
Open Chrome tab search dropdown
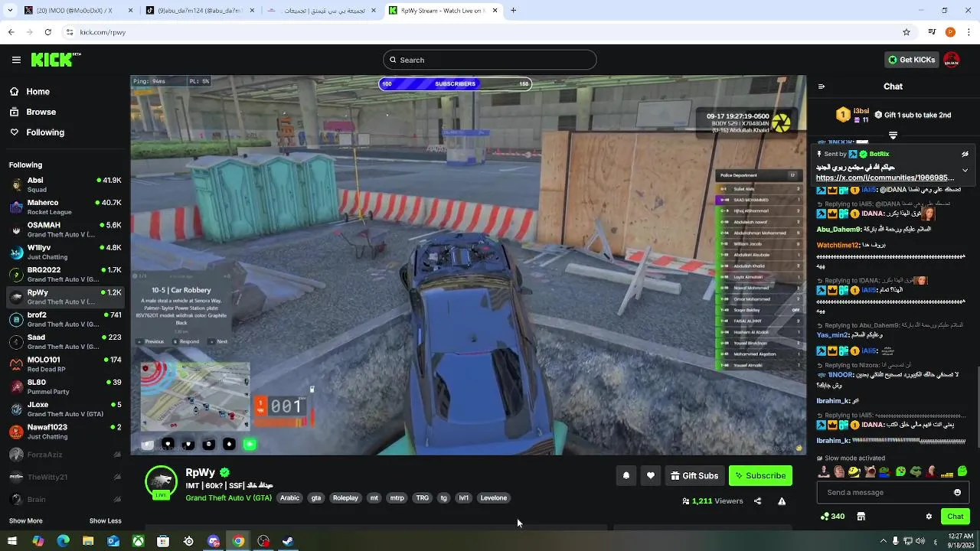click(11, 11)
